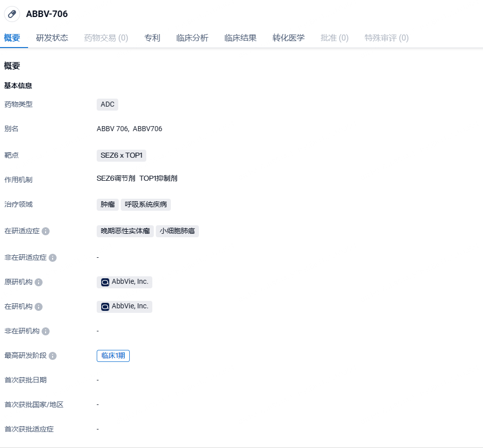Viewport: 483px width, 448px height.
Task: Open the 专利 tab
Action: [x=152, y=38]
